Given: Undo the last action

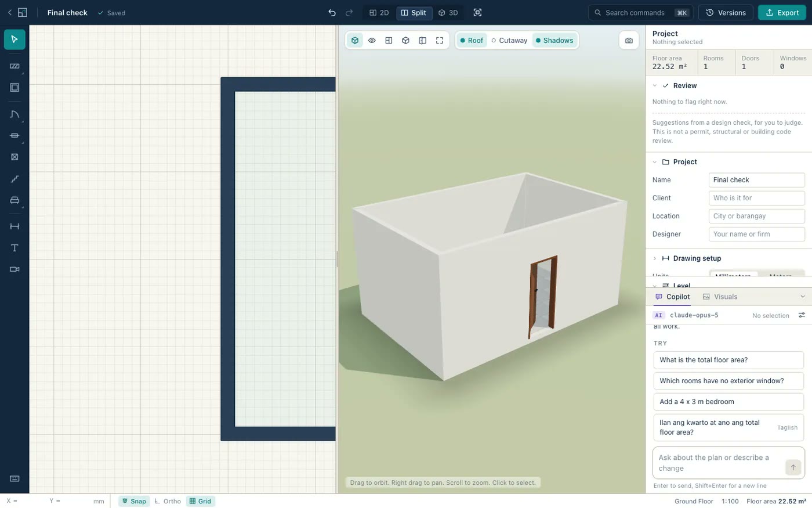Looking at the screenshot, I should [x=332, y=13].
